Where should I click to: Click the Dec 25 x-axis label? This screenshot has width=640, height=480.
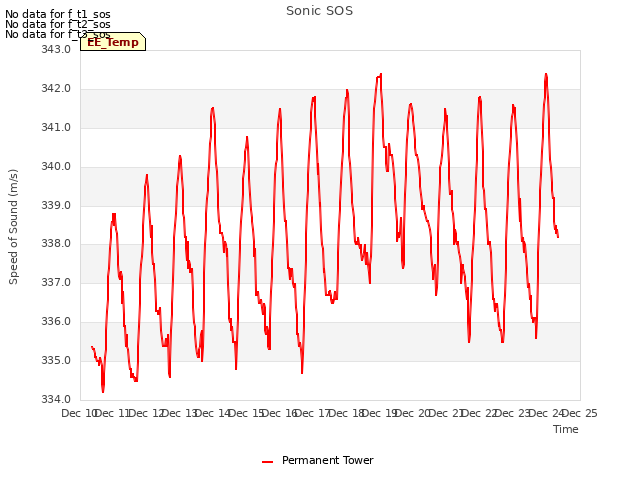580,413
